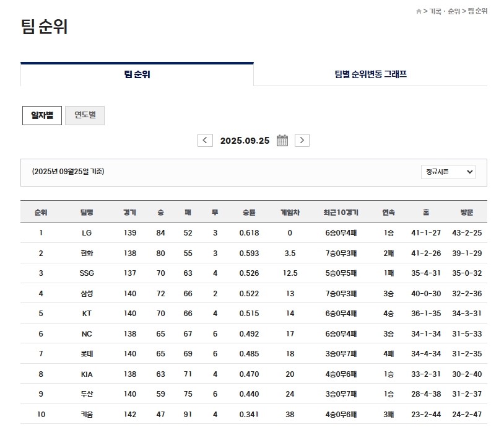Click 삼성 win rate 0.522
This screenshot has width=504, height=432.
(249, 293)
